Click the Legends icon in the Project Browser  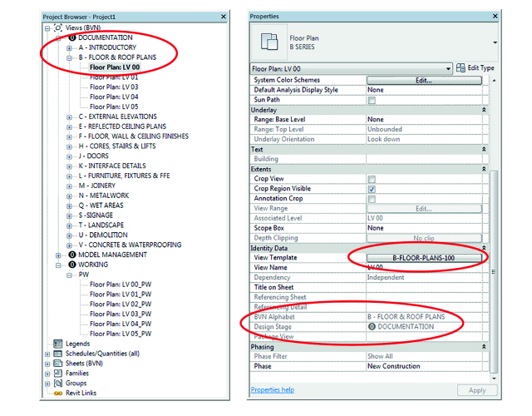click(x=58, y=344)
